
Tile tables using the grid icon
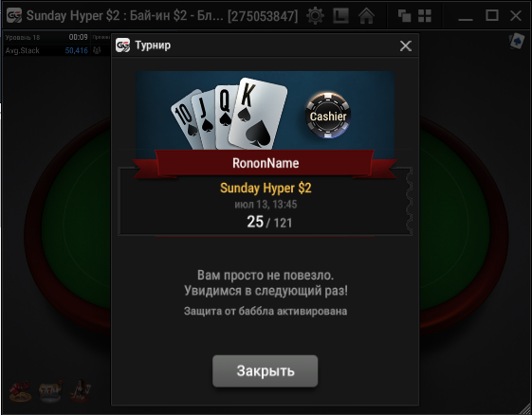click(425, 15)
